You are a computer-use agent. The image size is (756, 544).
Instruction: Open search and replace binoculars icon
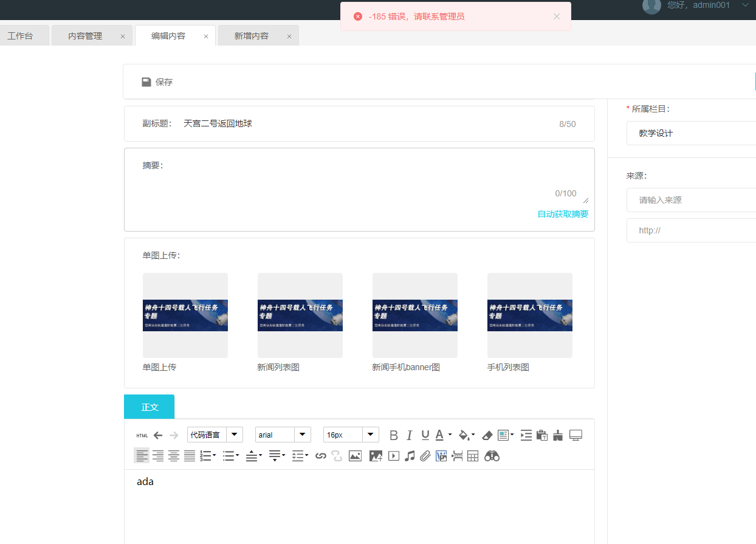coord(492,456)
